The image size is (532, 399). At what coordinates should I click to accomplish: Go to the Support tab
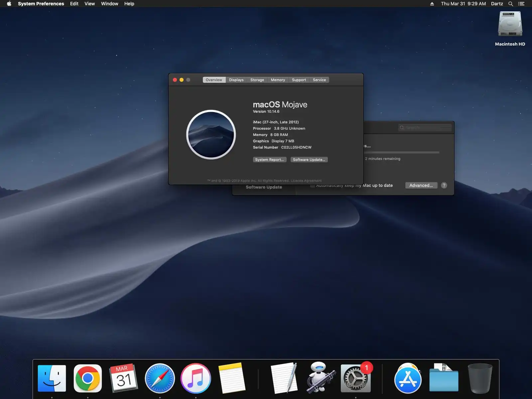(x=299, y=80)
